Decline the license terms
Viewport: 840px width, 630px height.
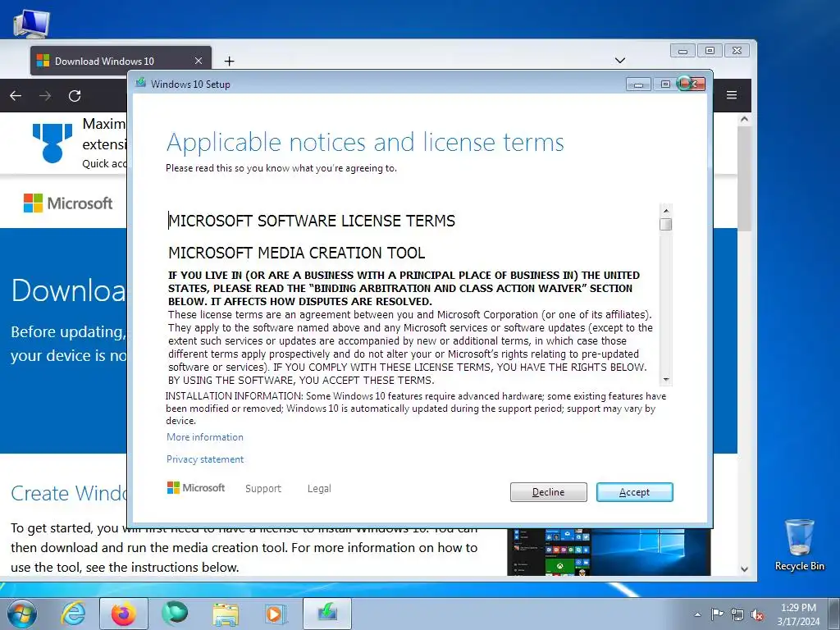click(x=548, y=492)
